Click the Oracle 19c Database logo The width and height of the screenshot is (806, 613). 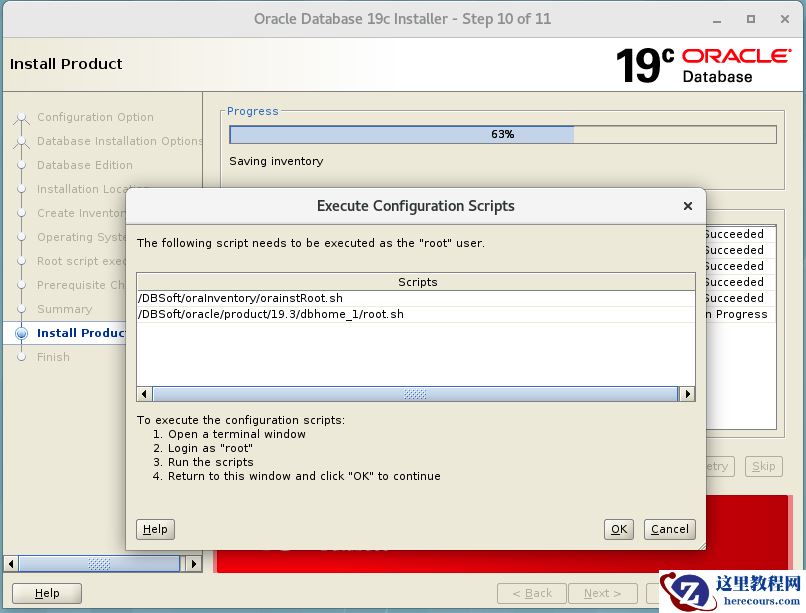click(x=704, y=65)
